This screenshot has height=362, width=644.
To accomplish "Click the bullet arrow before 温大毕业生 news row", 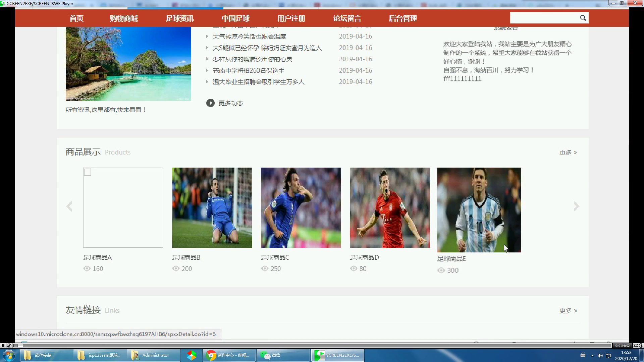I will pyautogui.click(x=207, y=82).
